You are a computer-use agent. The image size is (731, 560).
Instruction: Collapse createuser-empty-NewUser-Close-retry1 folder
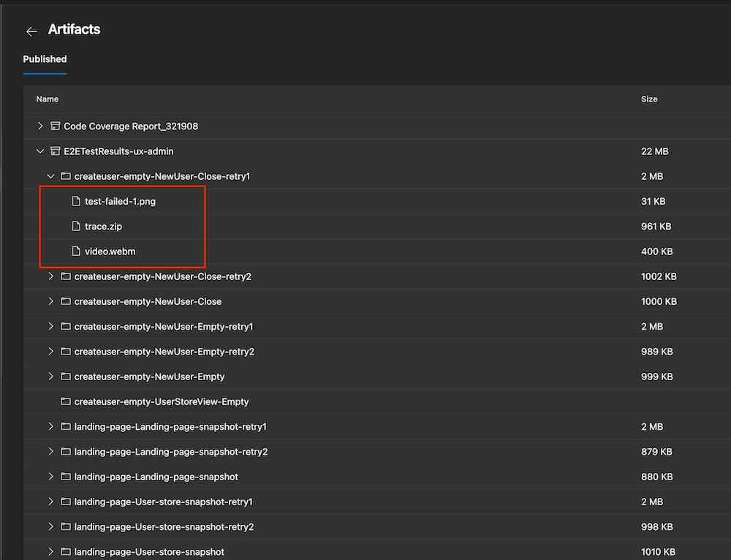pyautogui.click(x=50, y=176)
